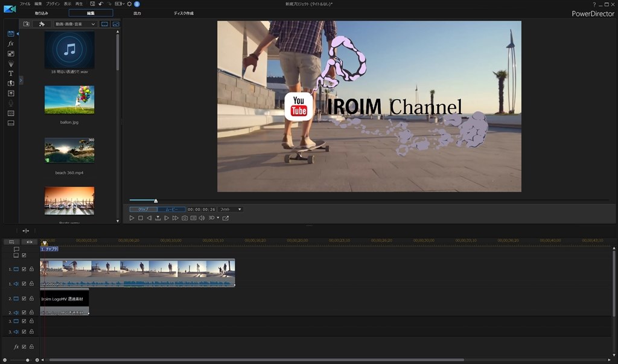Open the aspect ratio dropdown in top bar

pos(119,4)
